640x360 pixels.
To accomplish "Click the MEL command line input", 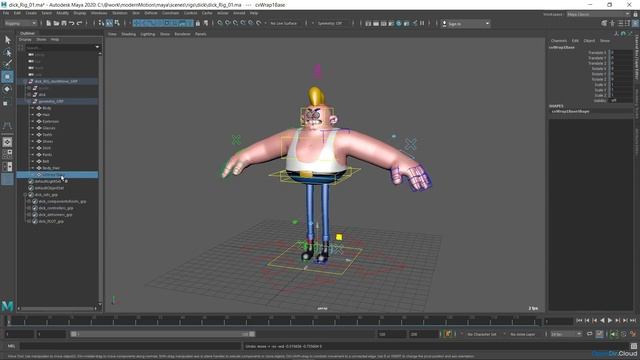I will coord(131,346).
